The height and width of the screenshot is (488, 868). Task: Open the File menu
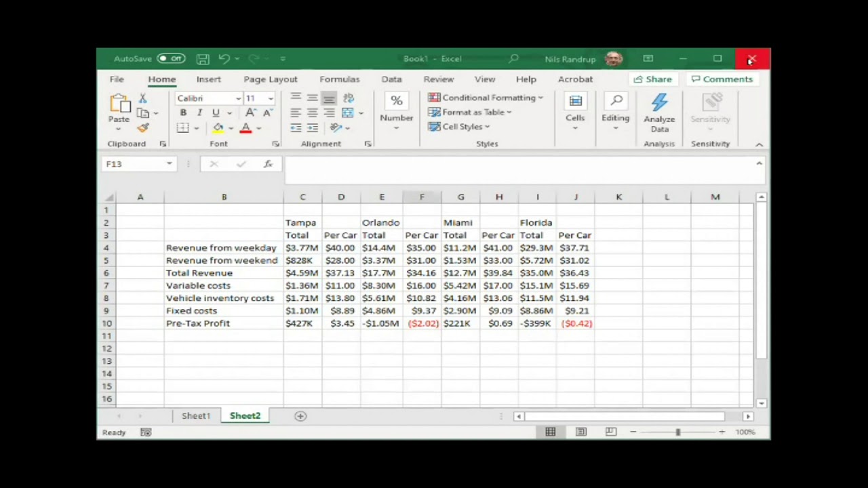(117, 79)
